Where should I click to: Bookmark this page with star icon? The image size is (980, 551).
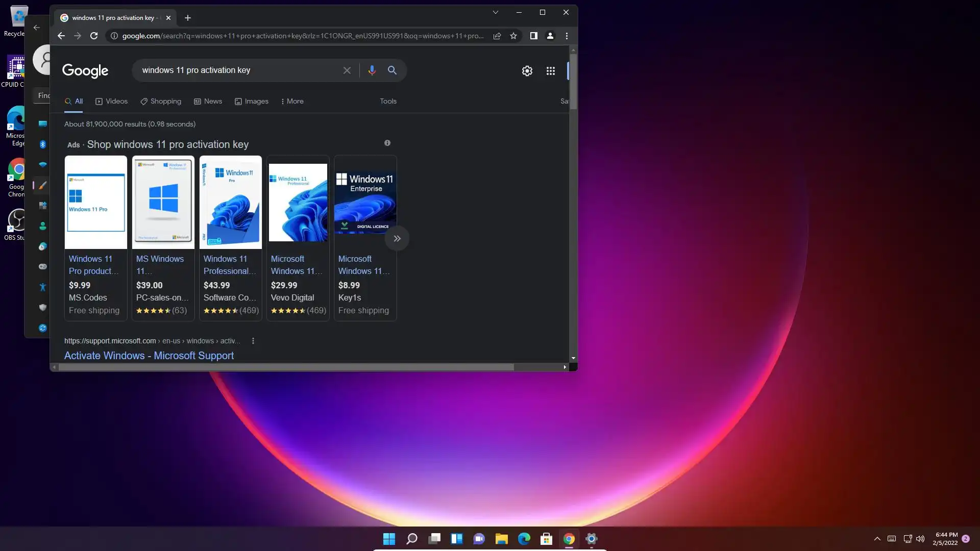(513, 36)
